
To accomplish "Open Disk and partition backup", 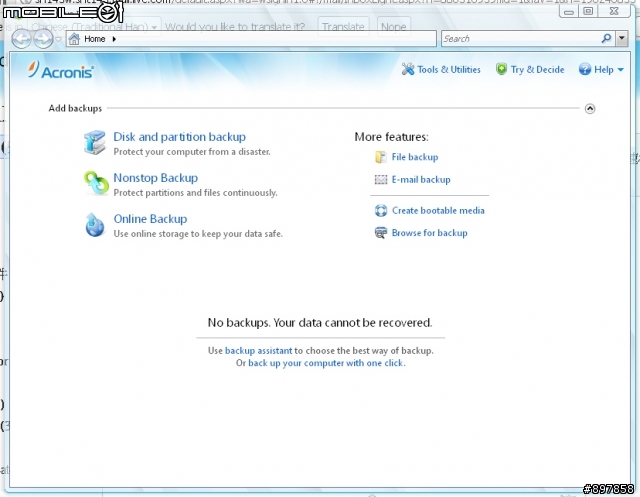I will 180,137.
